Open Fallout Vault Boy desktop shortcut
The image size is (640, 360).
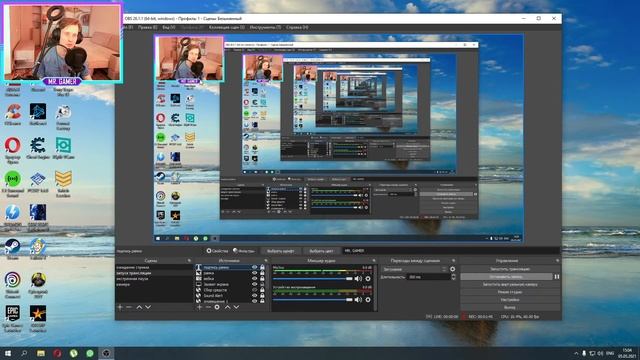(x=38, y=249)
